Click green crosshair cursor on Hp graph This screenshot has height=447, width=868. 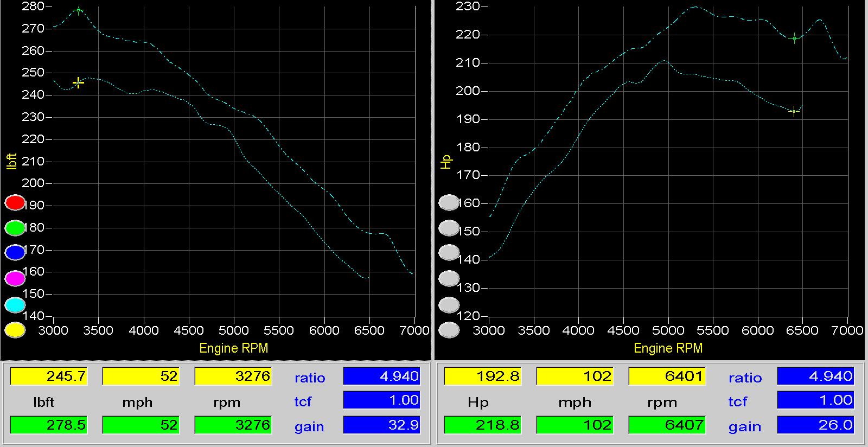[795, 38]
